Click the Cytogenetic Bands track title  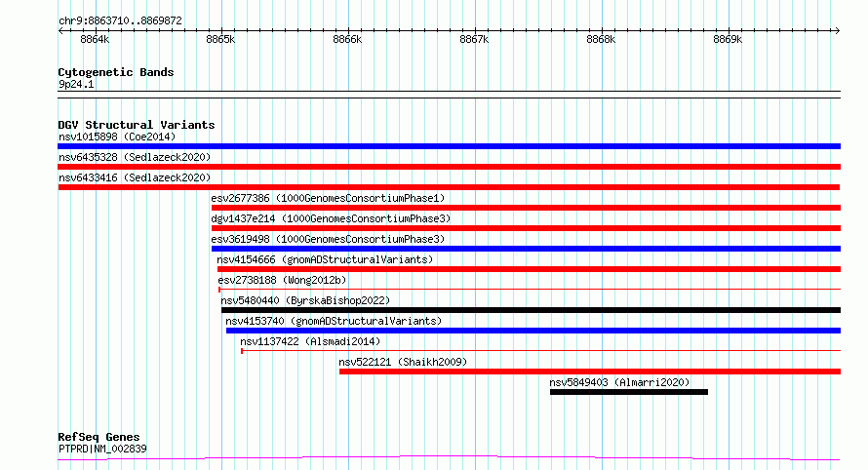[x=116, y=72]
